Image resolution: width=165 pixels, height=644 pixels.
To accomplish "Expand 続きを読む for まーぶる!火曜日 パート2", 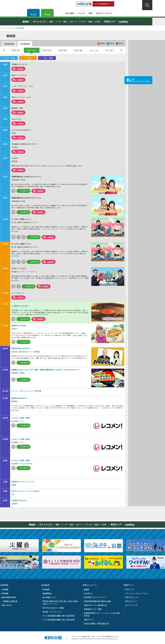I will [15, 256].
